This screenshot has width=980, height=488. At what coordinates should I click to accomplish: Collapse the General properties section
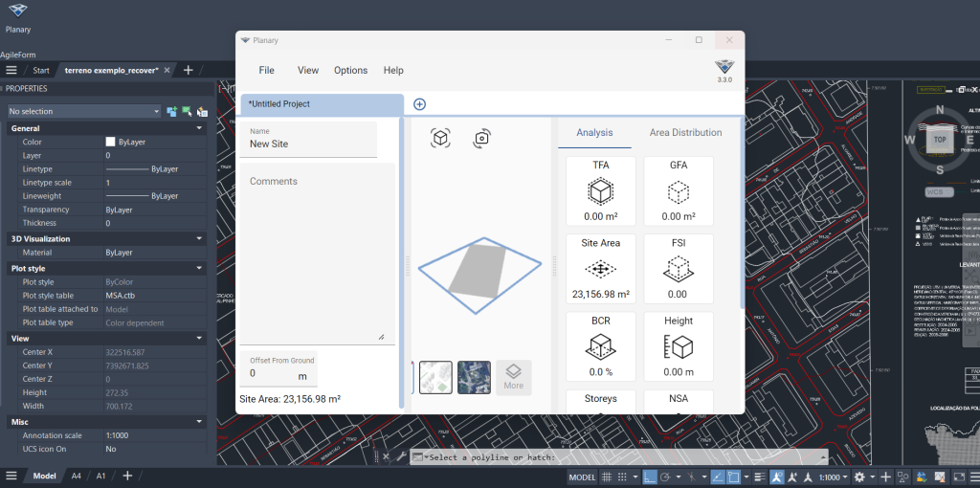click(199, 128)
